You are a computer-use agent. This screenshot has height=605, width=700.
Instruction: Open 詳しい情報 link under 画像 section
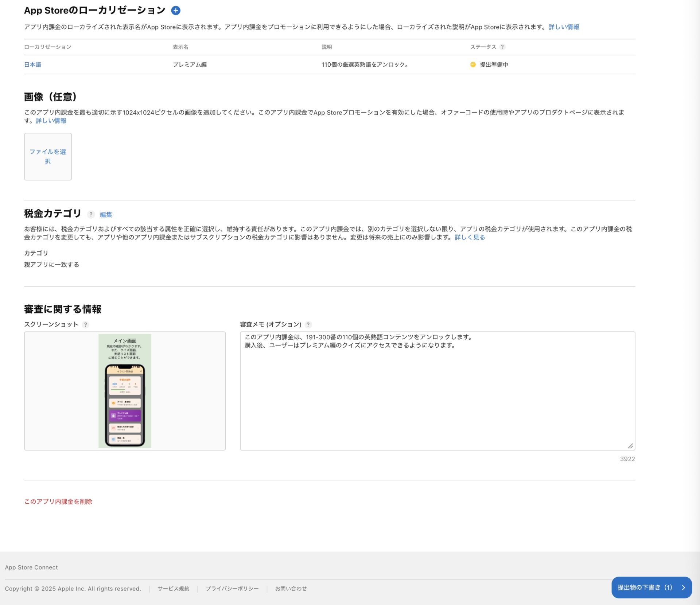tap(51, 121)
